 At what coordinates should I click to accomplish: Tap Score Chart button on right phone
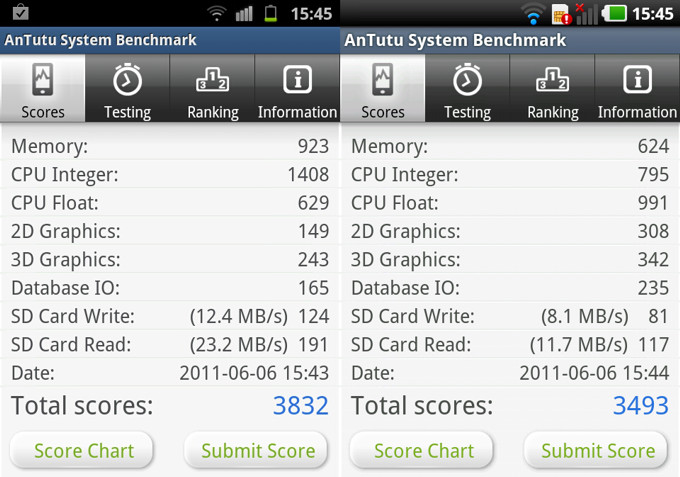tap(422, 451)
